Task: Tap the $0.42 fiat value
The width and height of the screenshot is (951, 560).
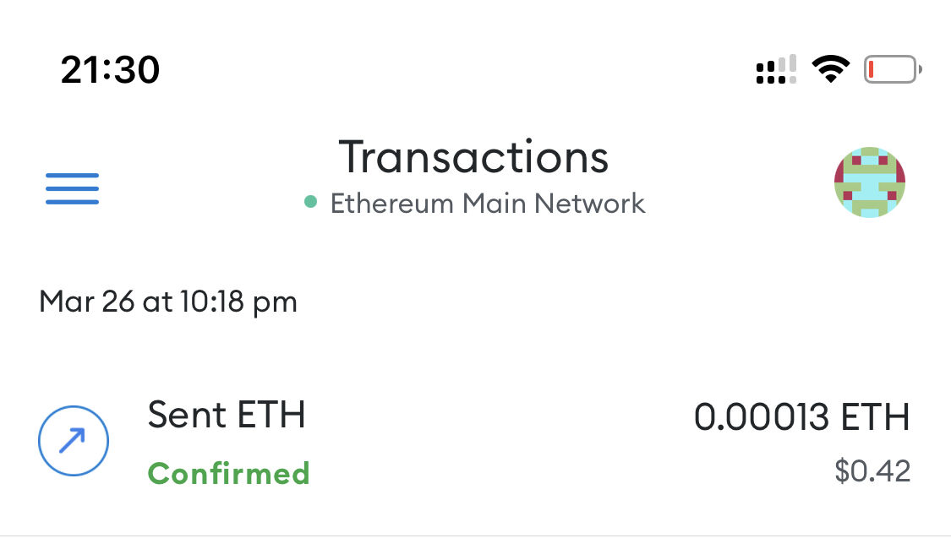Action: point(872,471)
